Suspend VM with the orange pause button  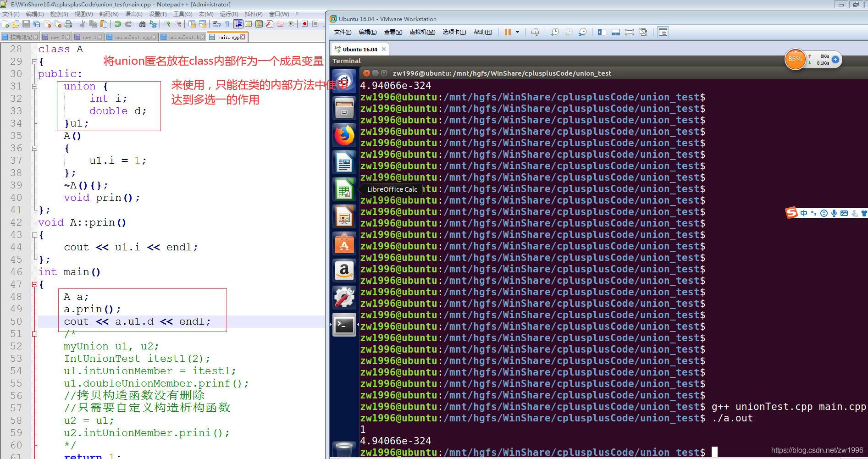pyautogui.click(x=508, y=32)
